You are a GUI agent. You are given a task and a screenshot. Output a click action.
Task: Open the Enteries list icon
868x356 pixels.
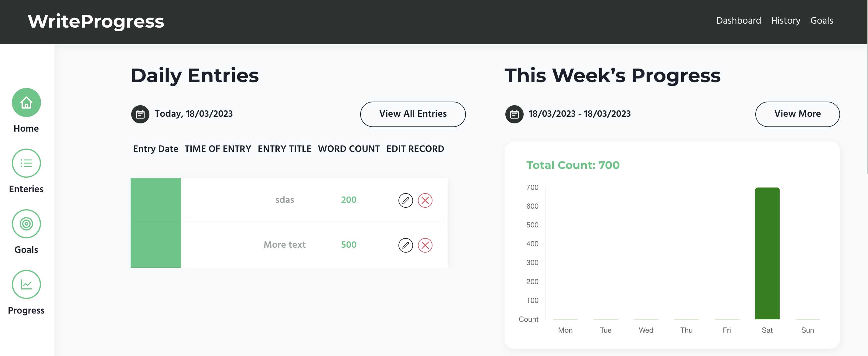26,163
